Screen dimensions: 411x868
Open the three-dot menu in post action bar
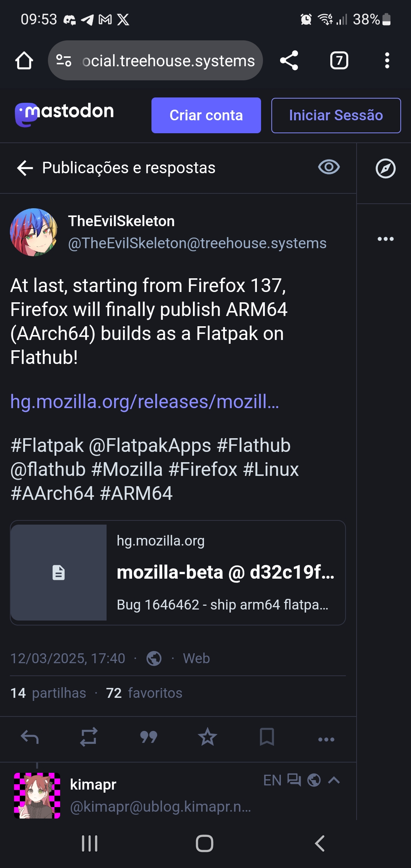(x=326, y=739)
